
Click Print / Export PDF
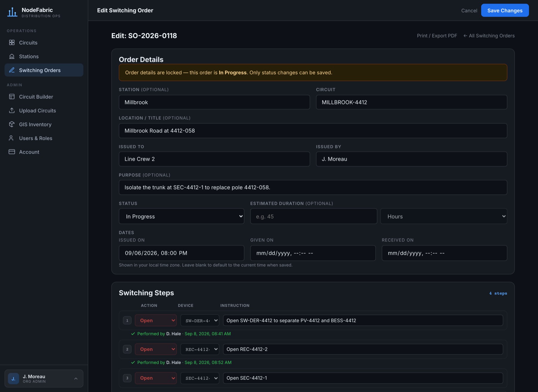click(437, 36)
